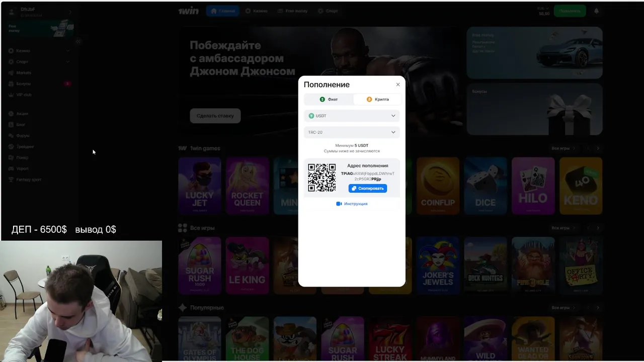
Task: Go to the Главная header tab
Action: [x=222, y=11]
